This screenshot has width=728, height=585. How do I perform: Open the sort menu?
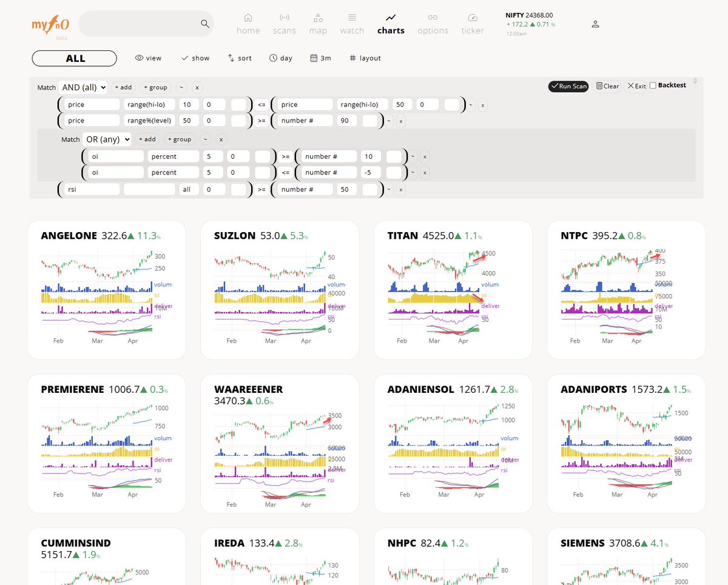pos(240,58)
